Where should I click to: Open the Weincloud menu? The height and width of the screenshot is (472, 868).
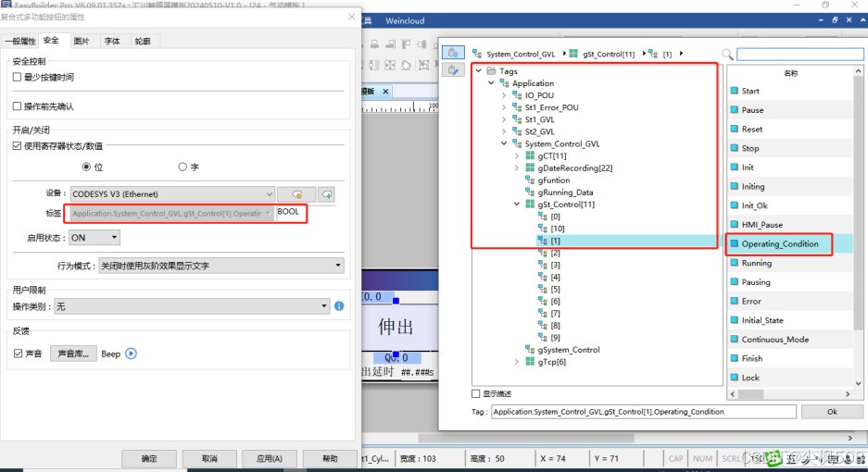405,20
